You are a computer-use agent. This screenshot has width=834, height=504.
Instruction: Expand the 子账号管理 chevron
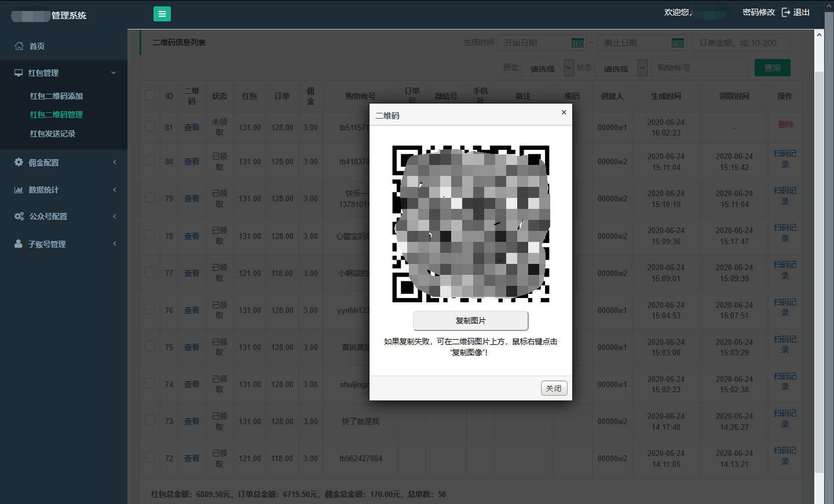[114, 244]
